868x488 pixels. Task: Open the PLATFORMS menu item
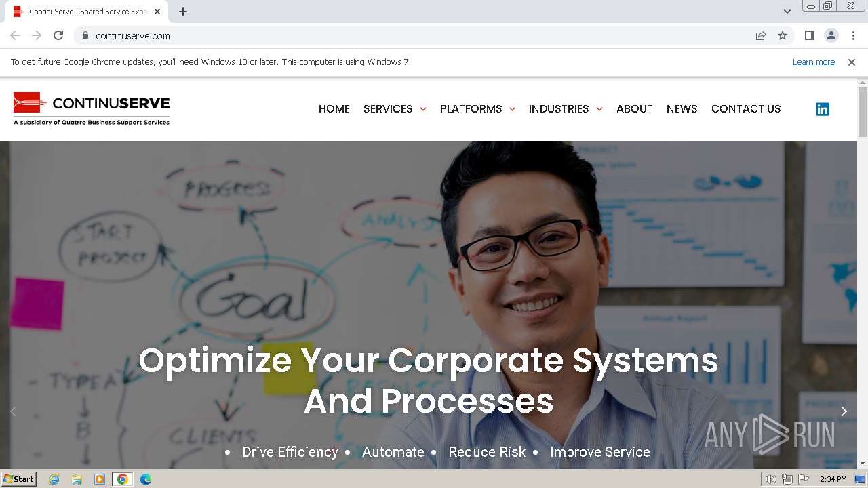tap(471, 109)
